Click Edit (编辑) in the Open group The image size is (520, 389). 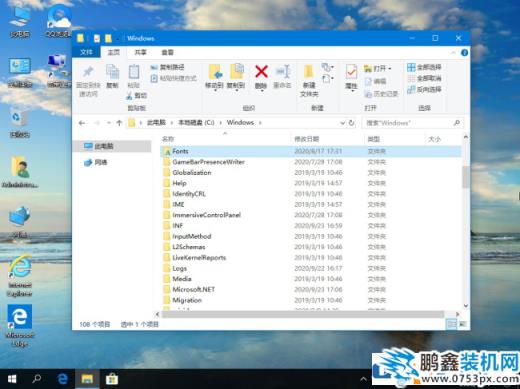375,81
